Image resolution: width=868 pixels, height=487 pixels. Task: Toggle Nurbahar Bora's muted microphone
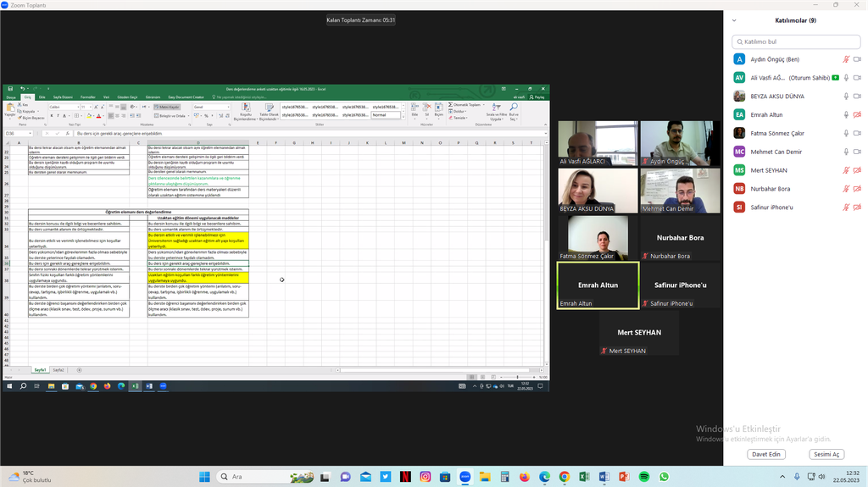pyautogui.click(x=845, y=189)
